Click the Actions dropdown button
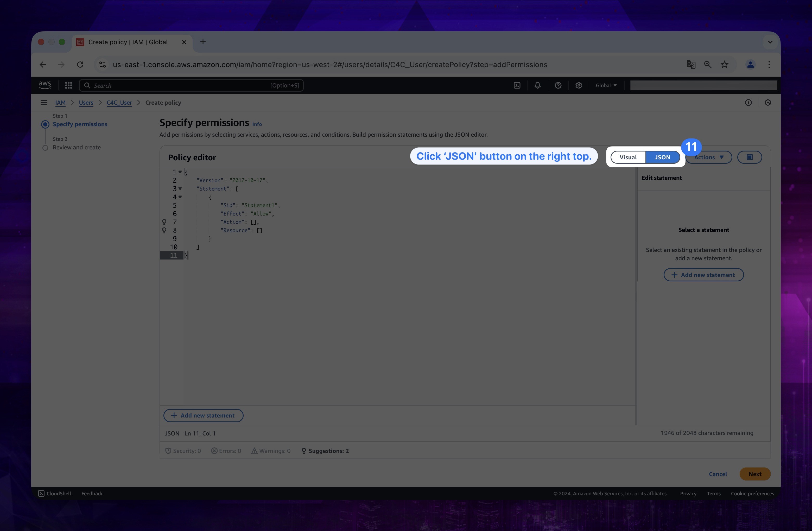 click(708, 156)
